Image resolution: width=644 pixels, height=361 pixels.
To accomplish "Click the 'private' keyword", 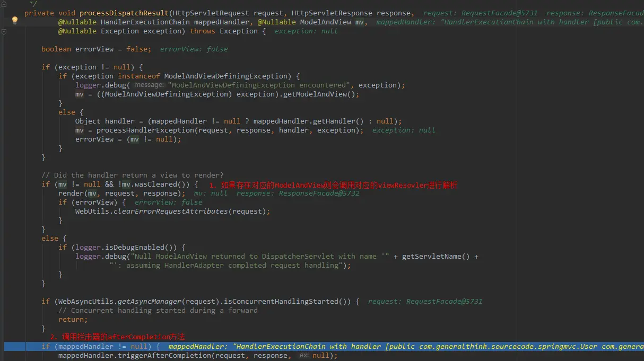I will coord(39,13).
